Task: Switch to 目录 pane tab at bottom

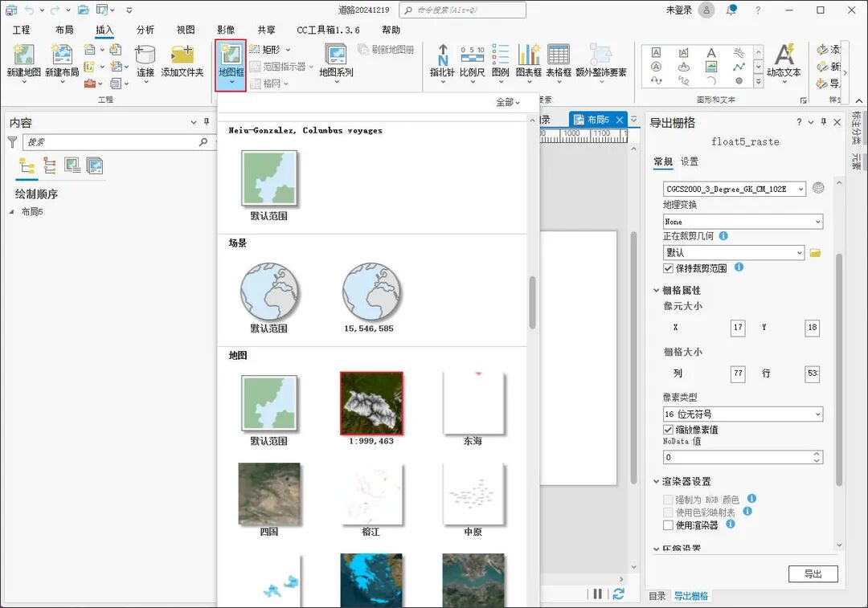Action: pos(657,596)
